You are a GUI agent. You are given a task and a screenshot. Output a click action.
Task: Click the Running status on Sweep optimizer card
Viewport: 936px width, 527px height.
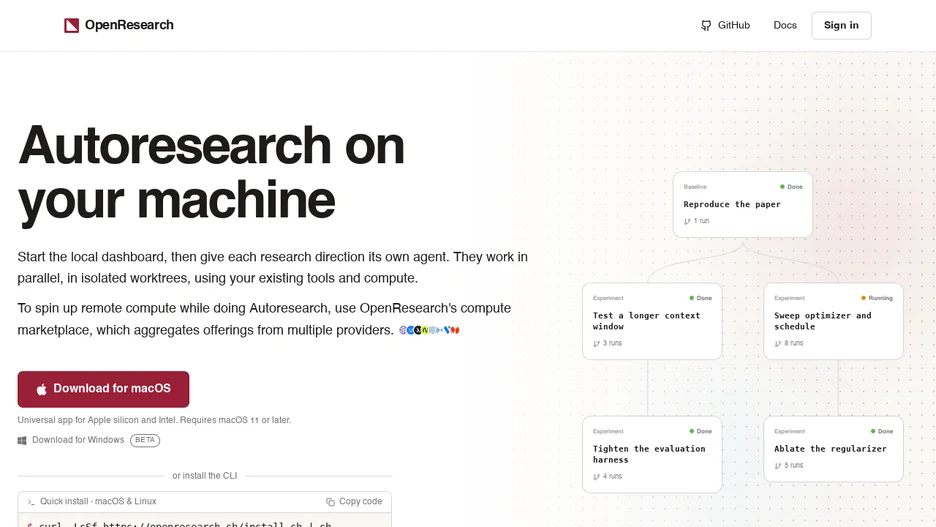[877, 298]
